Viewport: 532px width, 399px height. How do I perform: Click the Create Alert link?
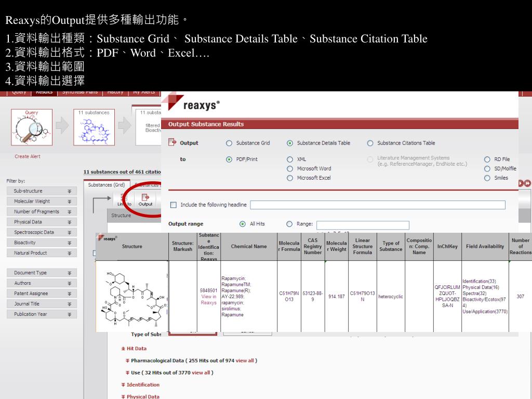(28, 156)
